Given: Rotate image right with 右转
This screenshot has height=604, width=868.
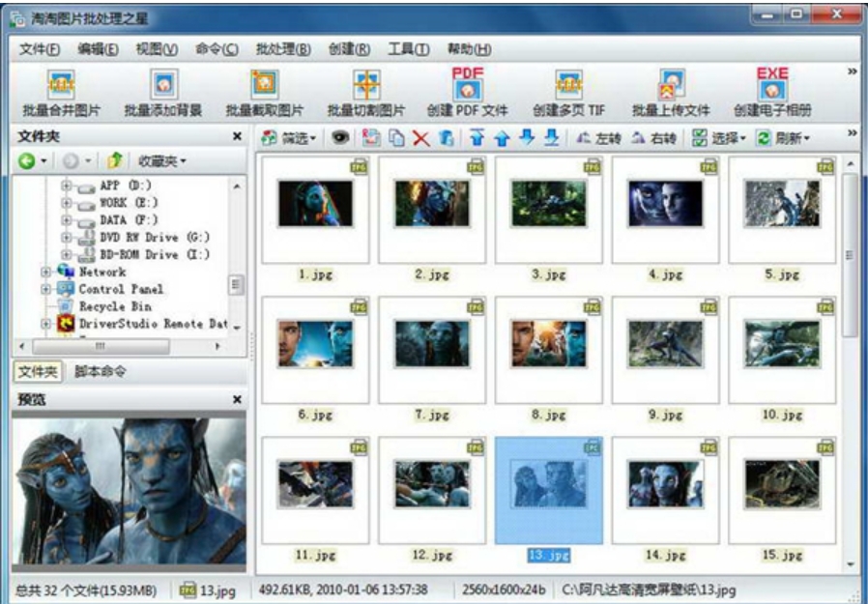Looking at the screenshot, I should 653,138.
